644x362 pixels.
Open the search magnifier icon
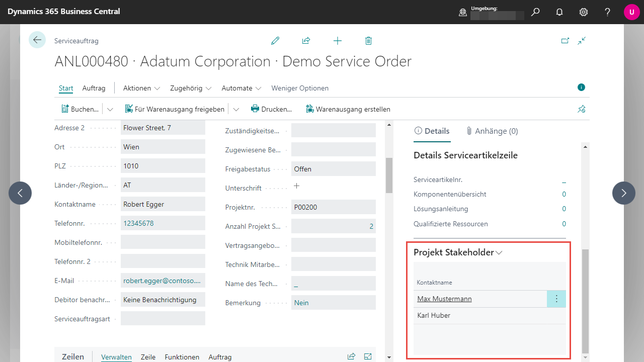click(535, 12)
